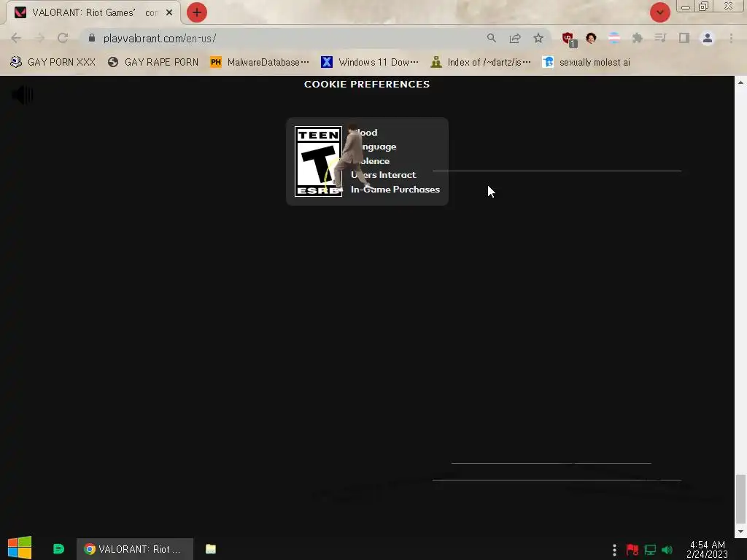Click the page scrollbar down arrow
This screenshot has height=560, width=747.
click(x=740, y=532)
